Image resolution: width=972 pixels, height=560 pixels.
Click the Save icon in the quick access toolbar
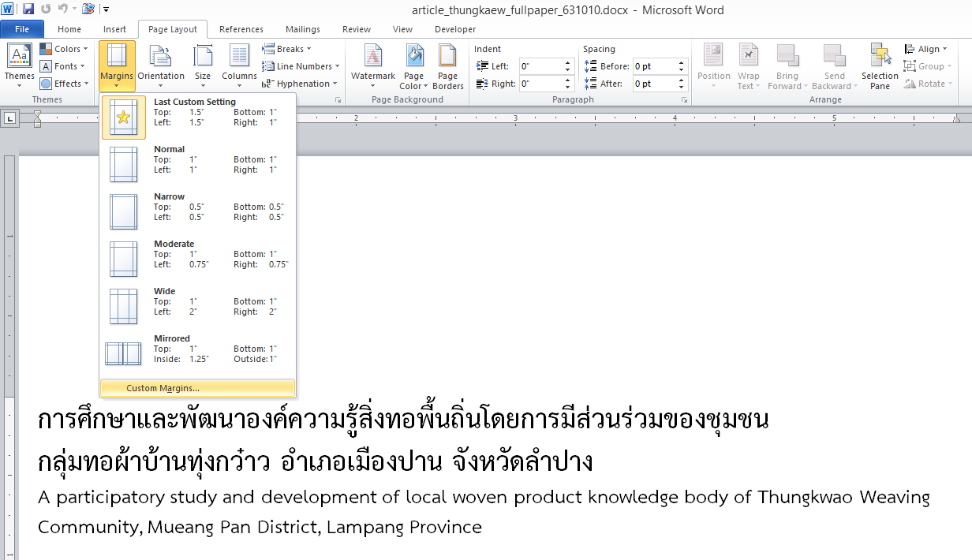click(28, 9)
